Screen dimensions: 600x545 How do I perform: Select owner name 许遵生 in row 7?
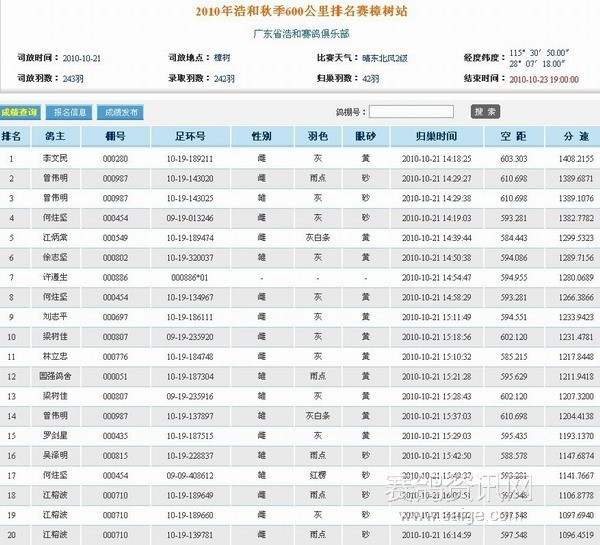tap(55, 277)
